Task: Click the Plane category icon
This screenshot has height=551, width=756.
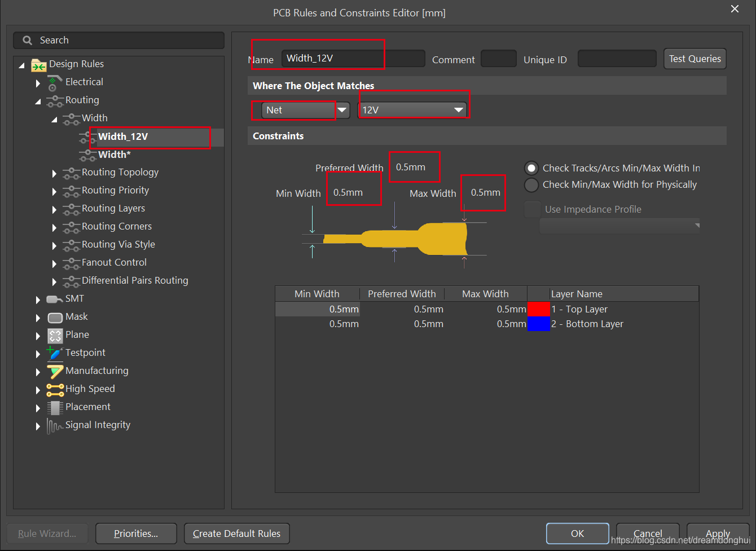Action: 55,336
